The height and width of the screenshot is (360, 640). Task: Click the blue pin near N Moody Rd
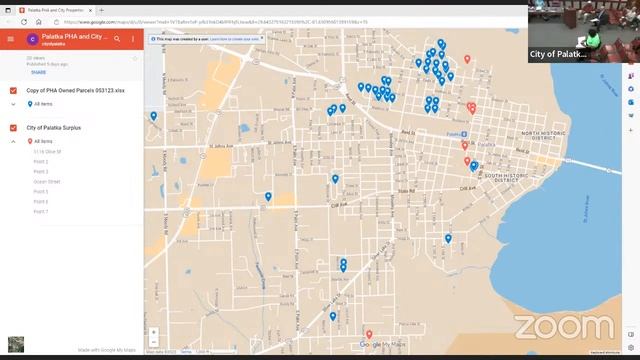pos(153,116)
